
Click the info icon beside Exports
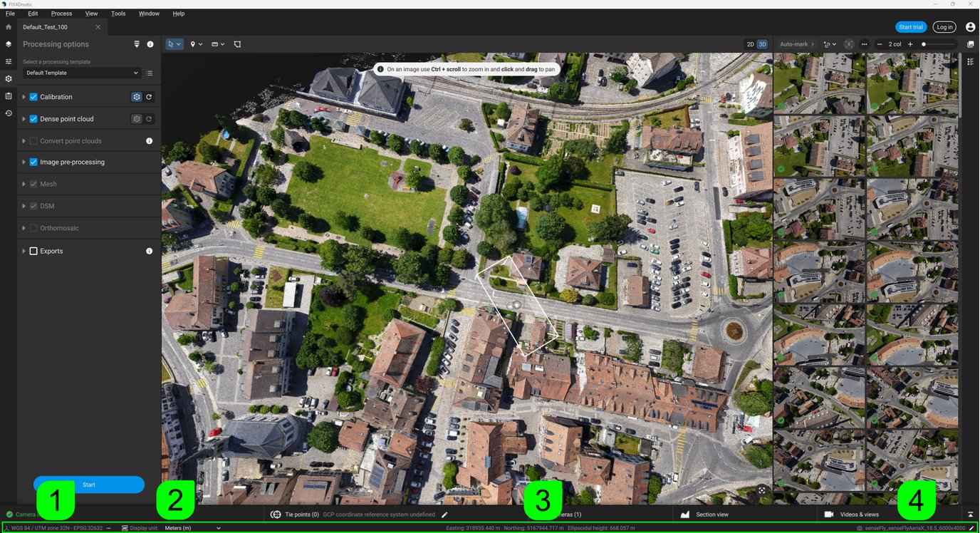(150, 252)
